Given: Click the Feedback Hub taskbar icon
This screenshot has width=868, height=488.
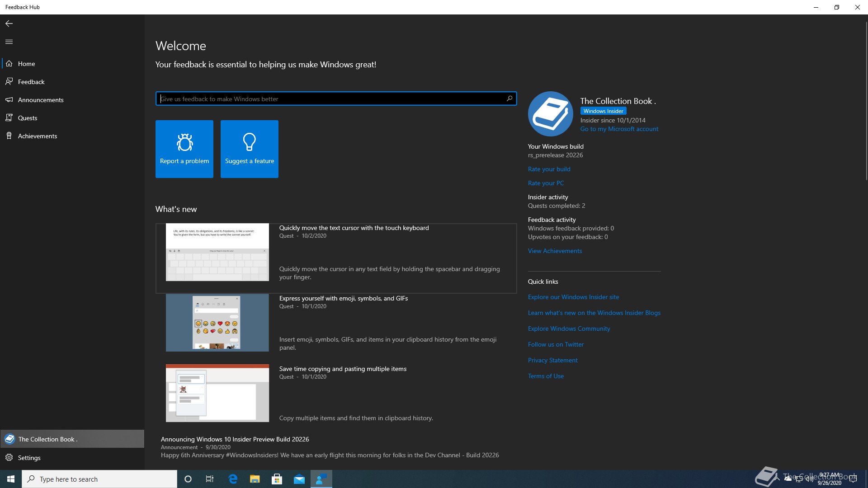Looking at the screenshot, I should click(x=321, y=479).
